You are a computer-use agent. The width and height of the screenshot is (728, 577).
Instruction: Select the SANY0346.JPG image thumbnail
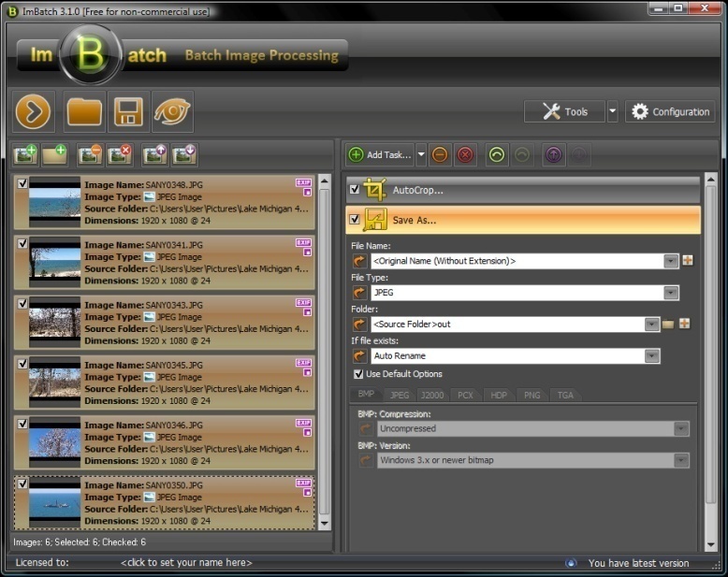(55, 442)
